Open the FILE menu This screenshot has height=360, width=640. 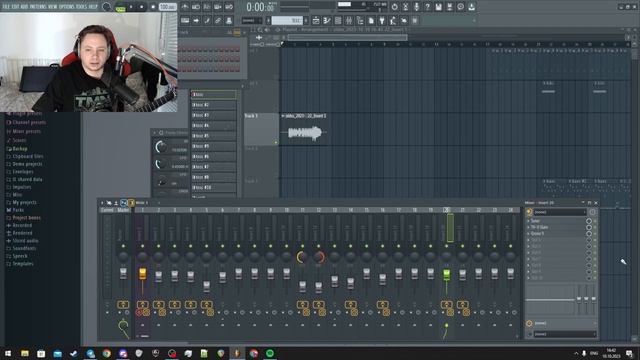click(6, 7)
